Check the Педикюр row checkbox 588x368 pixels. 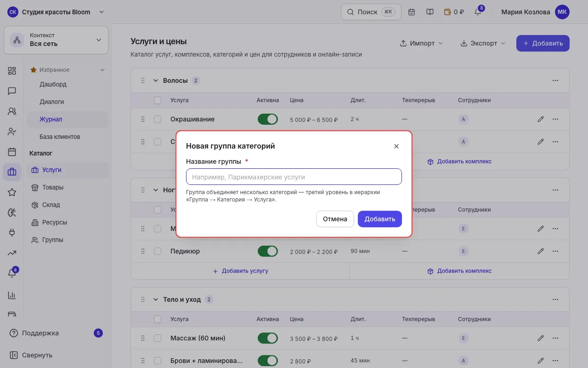(158, 251)
